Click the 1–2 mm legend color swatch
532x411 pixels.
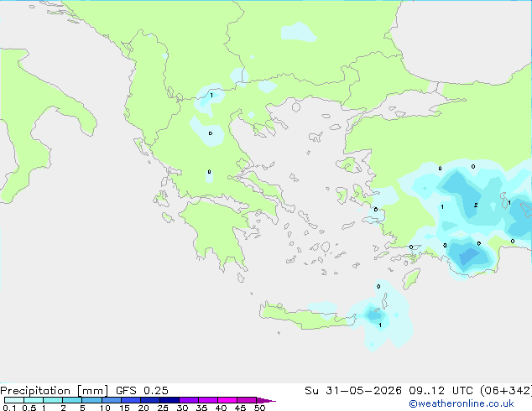pos(53,400)
